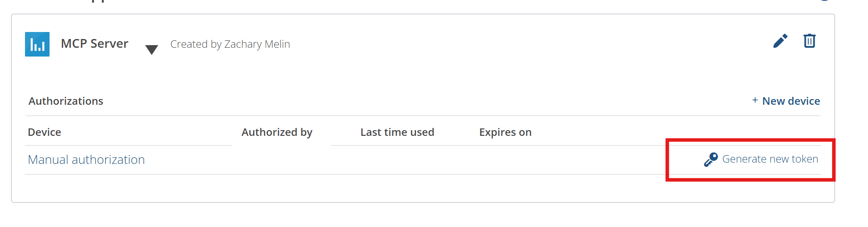Click the key icon beside Generate new token

coord(711,160)
